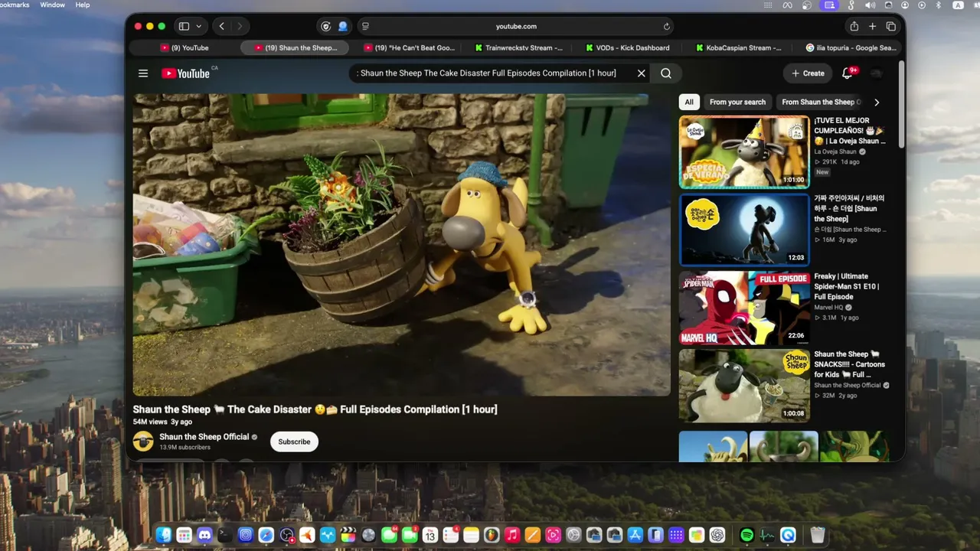Focus the YouTube search input field

[492, 73]
